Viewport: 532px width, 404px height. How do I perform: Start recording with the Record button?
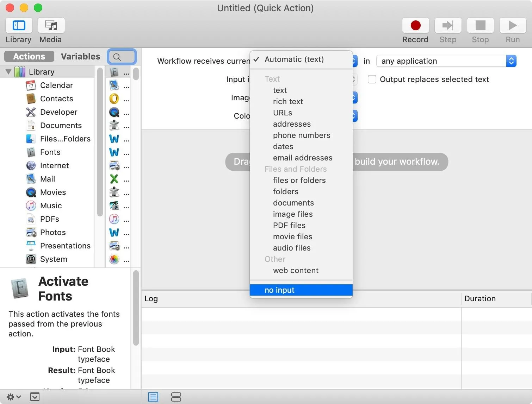point(416,26)
